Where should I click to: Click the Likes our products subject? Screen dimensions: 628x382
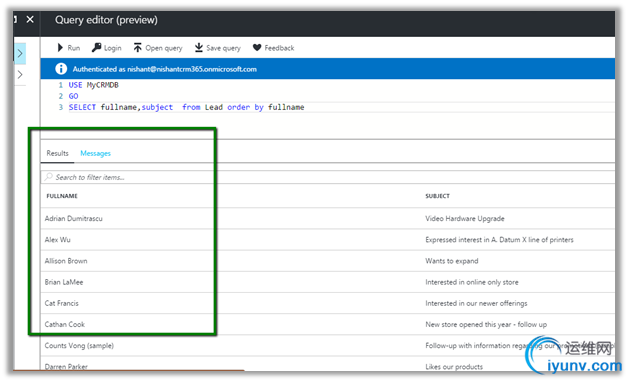pos(454,366)
